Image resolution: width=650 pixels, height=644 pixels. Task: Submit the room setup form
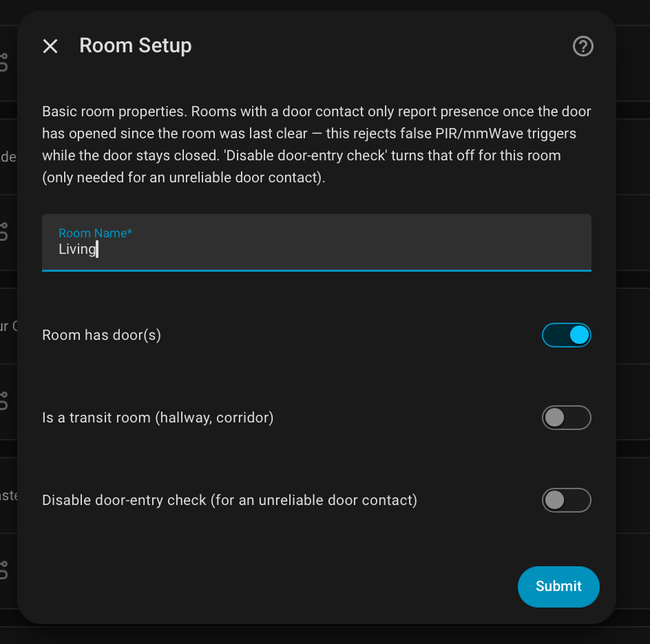tap(558, 586)
